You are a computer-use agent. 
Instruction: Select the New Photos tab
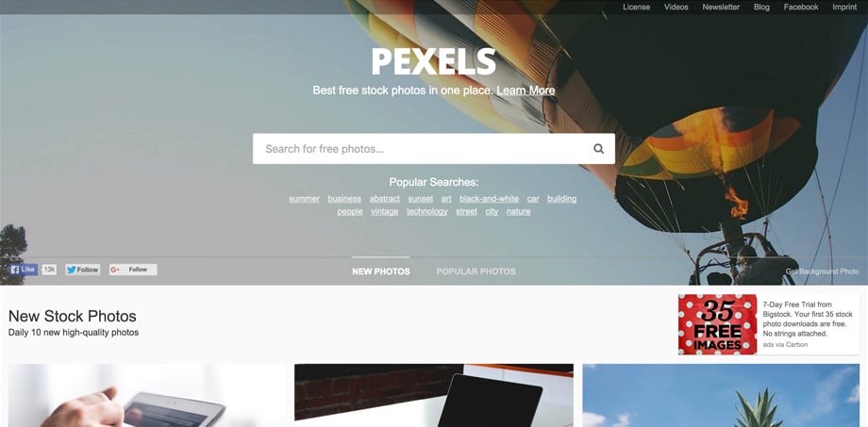(x=381, y=271)
